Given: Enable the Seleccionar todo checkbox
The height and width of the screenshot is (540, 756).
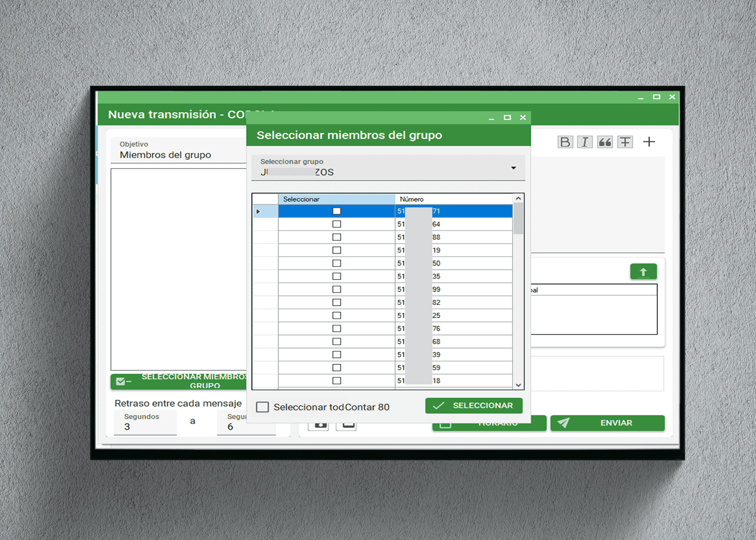Looking at the screenshot, I should point(262,407).
